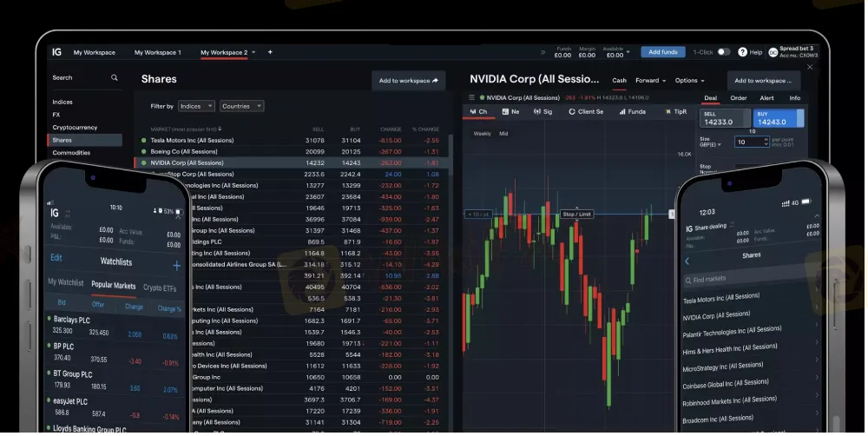Select Commodities in the sidebar
Image resolution: width=868 pixels, height=436 pixels.
(x=71, y=153)
